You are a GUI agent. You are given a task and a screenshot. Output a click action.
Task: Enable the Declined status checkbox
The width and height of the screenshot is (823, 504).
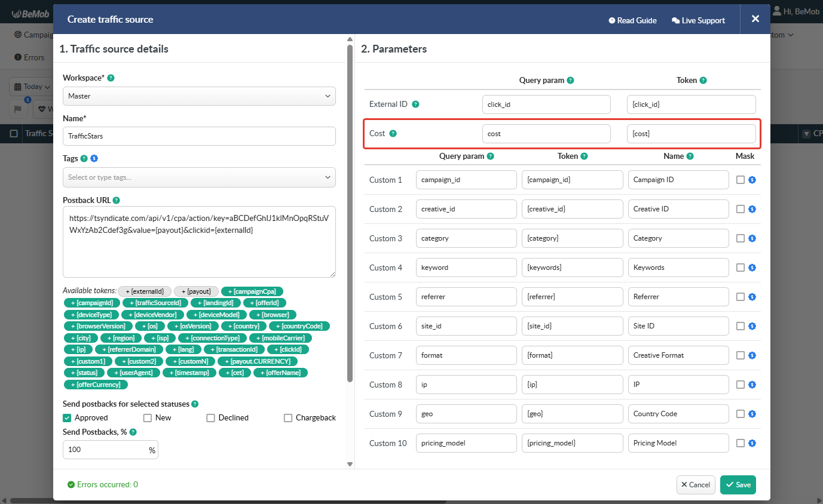(210, 418)
